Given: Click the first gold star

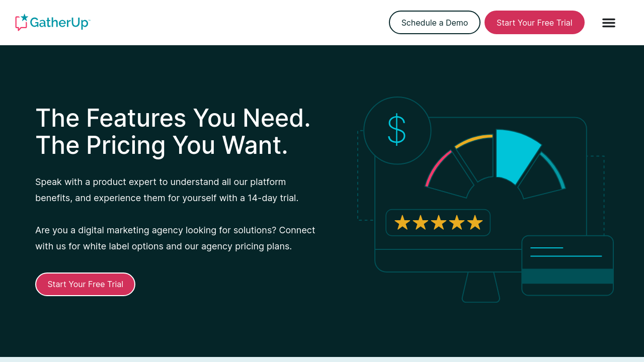Looking at the screenshot, I should coord(402,222).
